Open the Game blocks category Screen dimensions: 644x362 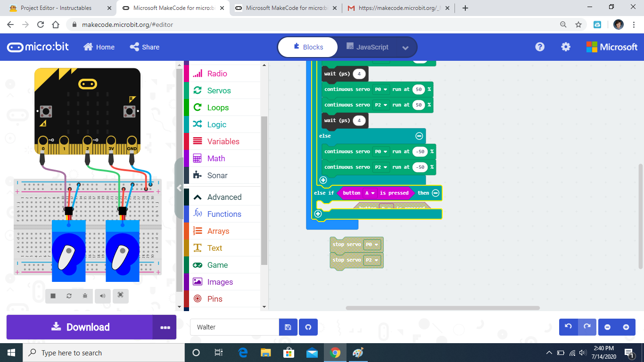222,265
